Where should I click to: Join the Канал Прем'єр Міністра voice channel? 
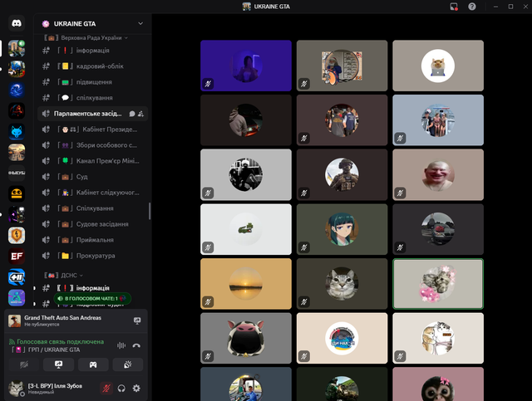tap(92, 161)
